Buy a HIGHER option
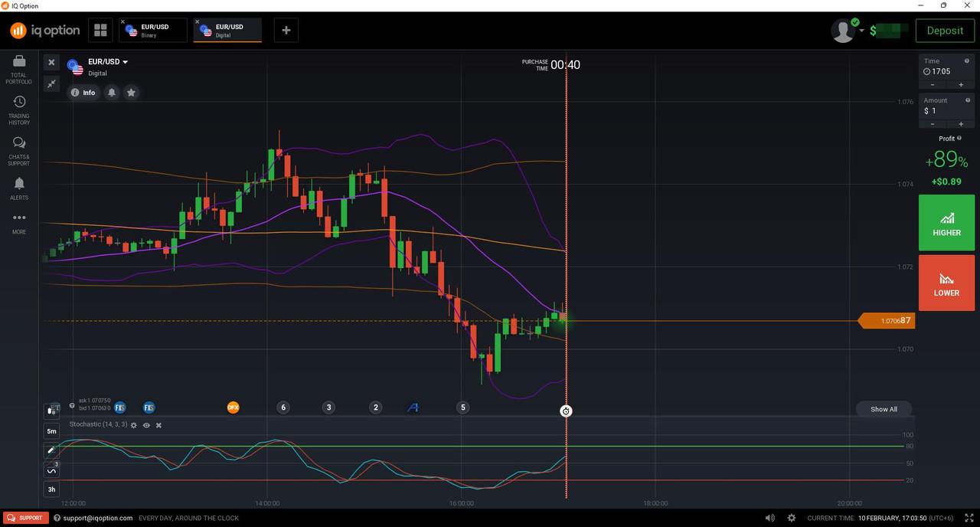 point(946,223)
